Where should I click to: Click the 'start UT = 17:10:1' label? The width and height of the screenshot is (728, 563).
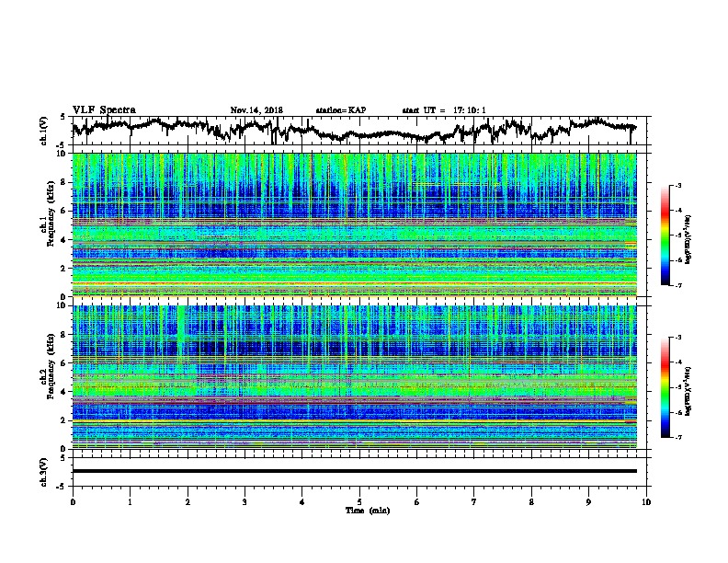[x=444, y=110]
